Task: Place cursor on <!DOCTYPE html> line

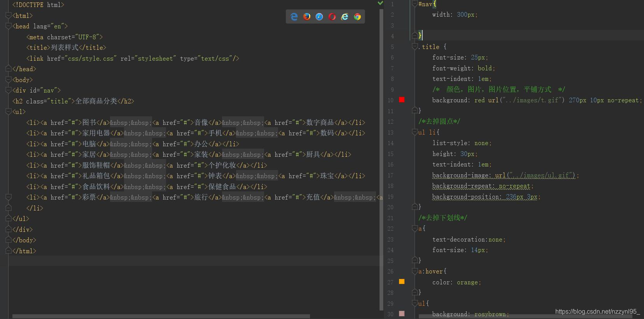Action: coord(38,5)
